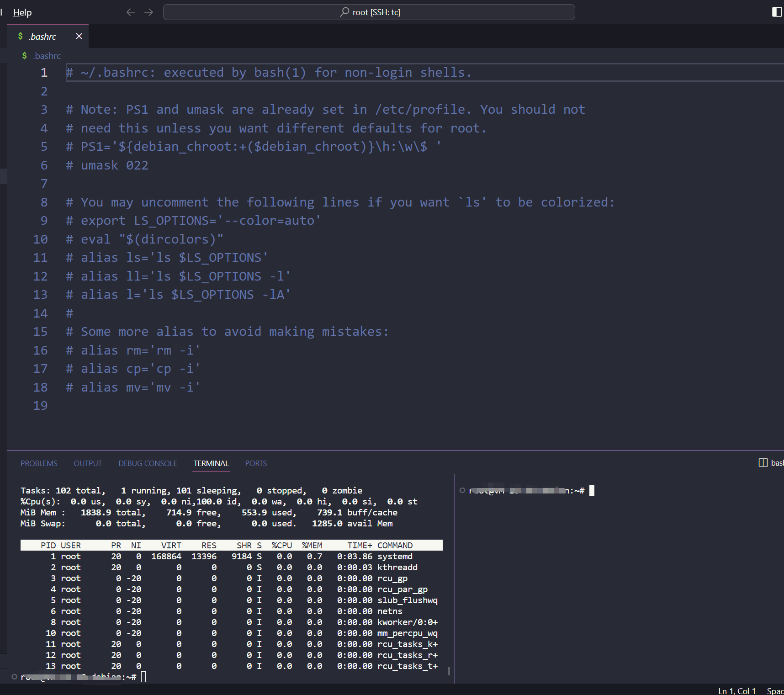Click the search magnifier icon in the command center

pyautogui.click(x=344, y=12)
